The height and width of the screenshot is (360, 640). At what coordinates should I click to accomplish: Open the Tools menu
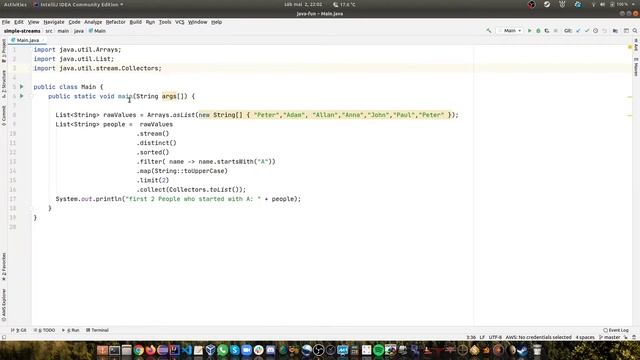[x=165, y=22]
